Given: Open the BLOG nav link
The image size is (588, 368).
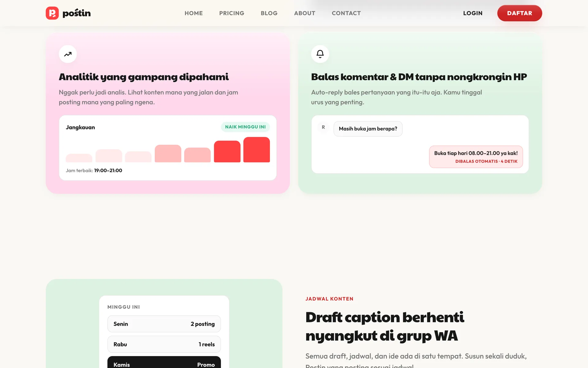Looking at the screenshot, I should [x=269, y=13].
